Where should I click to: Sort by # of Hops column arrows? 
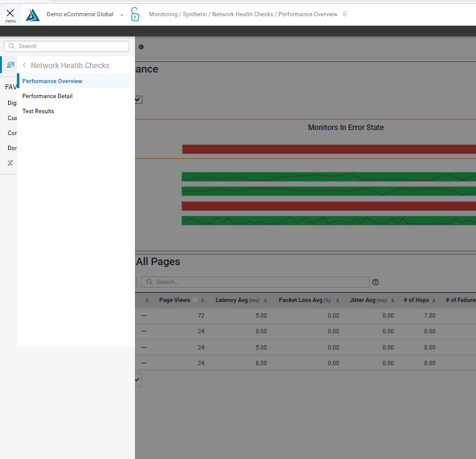[x=434, y=300]
